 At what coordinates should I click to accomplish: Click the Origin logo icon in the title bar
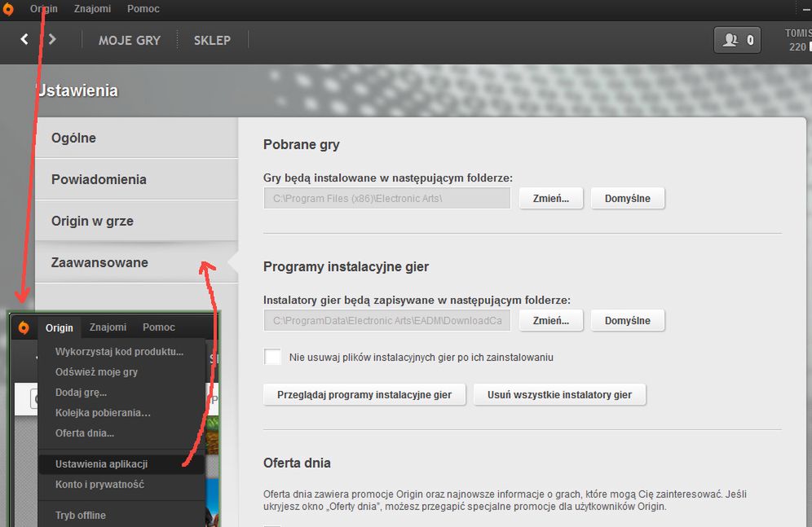(x=8, y=9)
